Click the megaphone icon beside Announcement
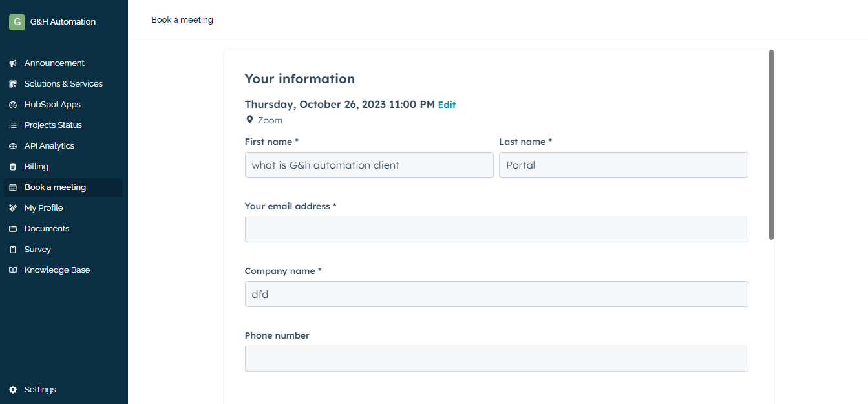Viewport: 868px width, 404px height. coord(12,63)
